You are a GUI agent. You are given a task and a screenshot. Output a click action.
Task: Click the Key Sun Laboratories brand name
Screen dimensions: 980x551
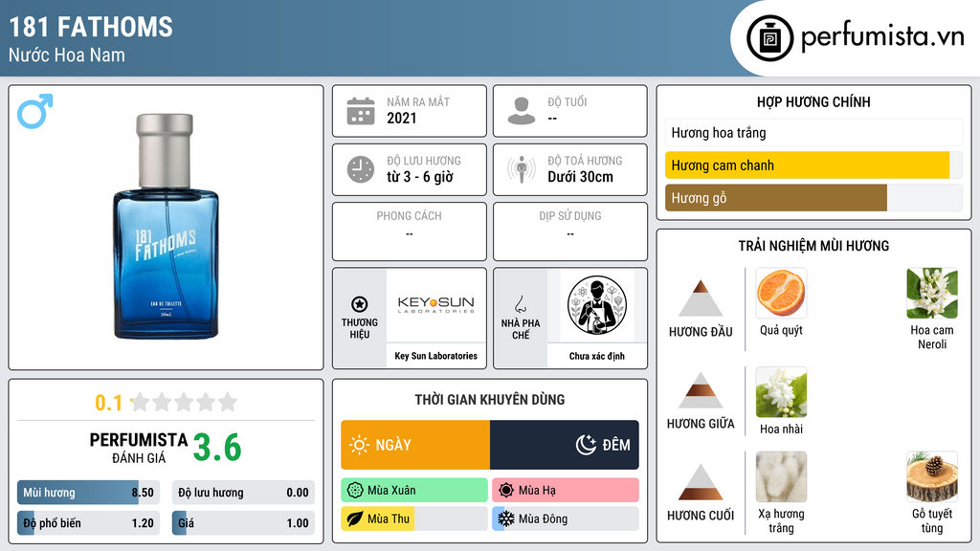(x=435, y=356)
